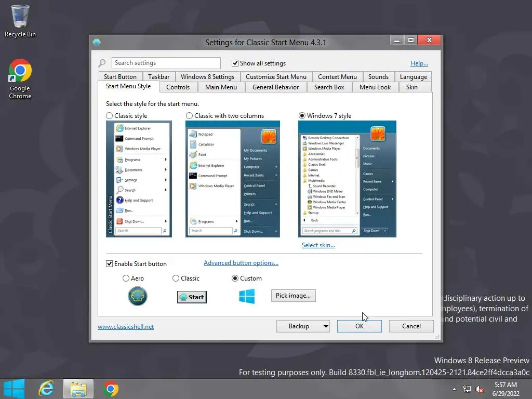Select the Classic style radio button
The image size is (532, 399).
coord(109,116)
